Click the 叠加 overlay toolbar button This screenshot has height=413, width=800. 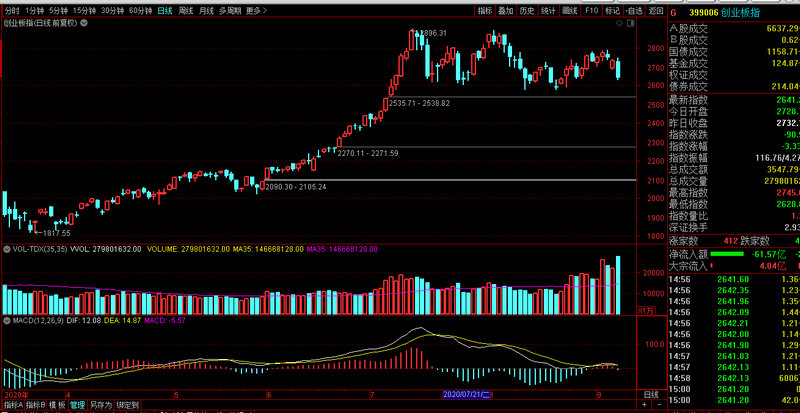(x=506, y=10)
